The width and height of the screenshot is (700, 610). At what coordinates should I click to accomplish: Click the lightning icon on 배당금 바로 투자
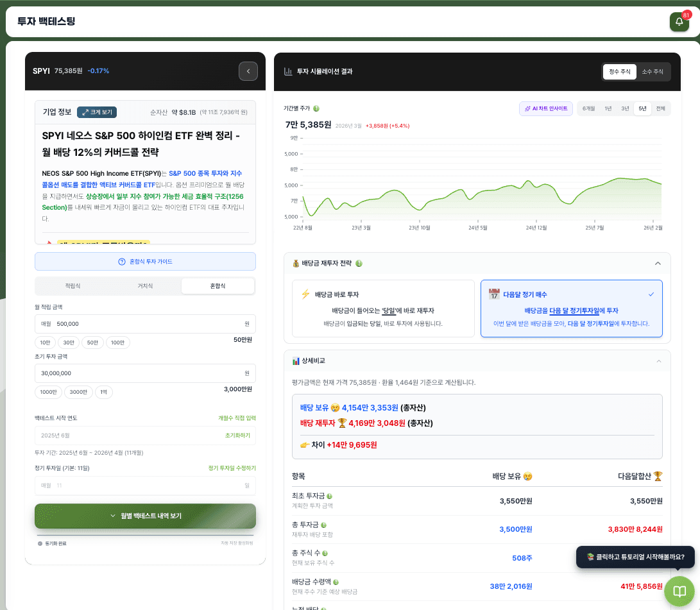point(306,294)
